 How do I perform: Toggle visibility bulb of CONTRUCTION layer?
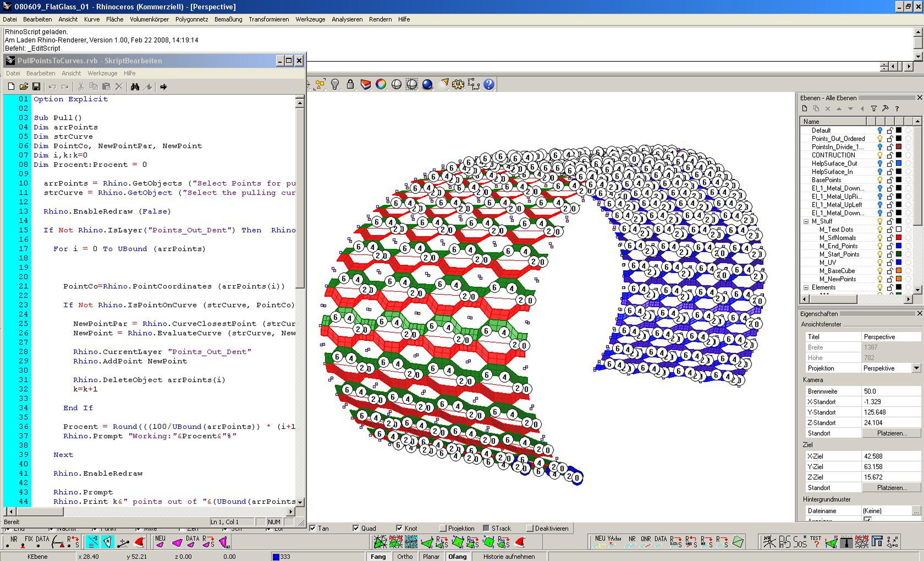point(880,155)
